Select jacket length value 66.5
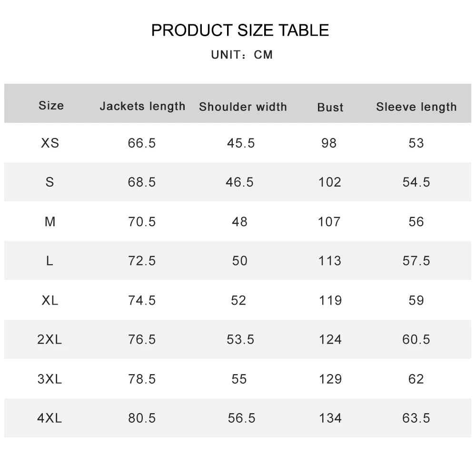This screenshot has width=476, height=476. click(x=142, y=143)
